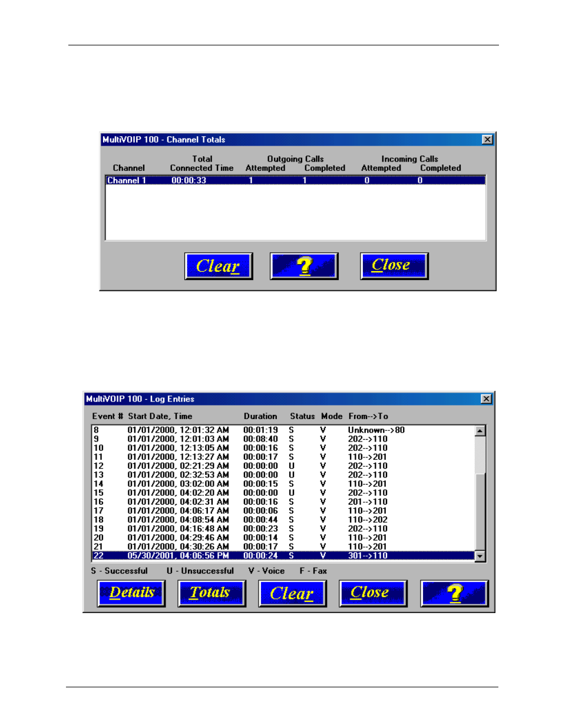Select log event 19 at 04:16:48 AM

[283, 529]
